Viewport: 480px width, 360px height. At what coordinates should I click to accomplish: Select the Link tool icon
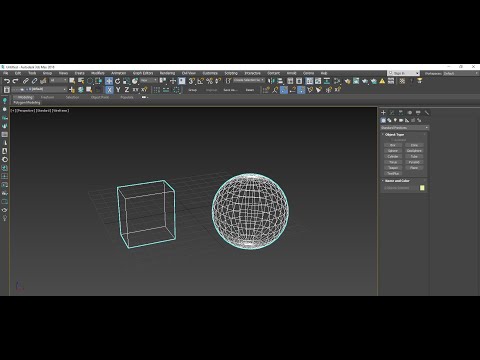tap(25, 81)
